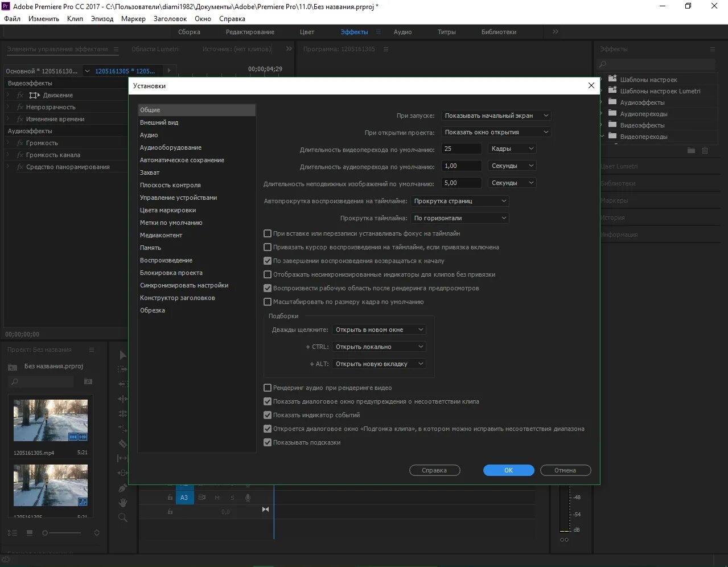The image size is (728, 567).
Task: Select the Zoom magnifier tool
Action: pos(122,517)
